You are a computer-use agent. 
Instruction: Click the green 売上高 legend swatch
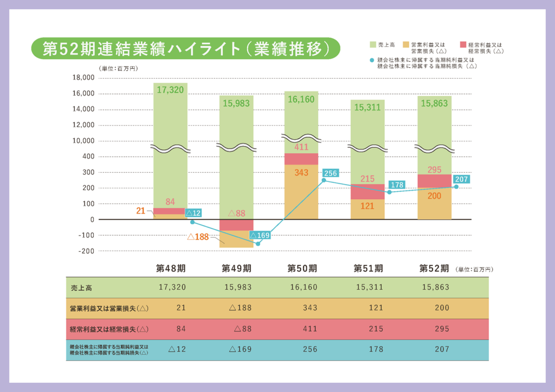[372, 44]
